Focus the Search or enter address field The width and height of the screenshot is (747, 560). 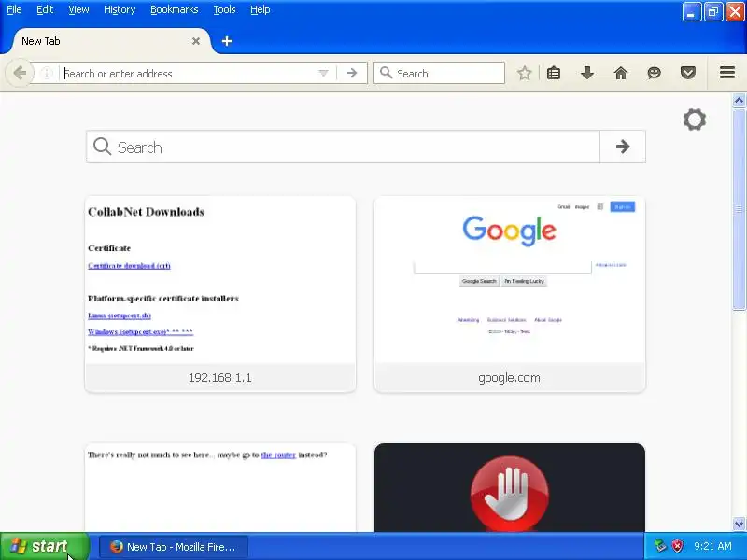click(x=189, y=74)
